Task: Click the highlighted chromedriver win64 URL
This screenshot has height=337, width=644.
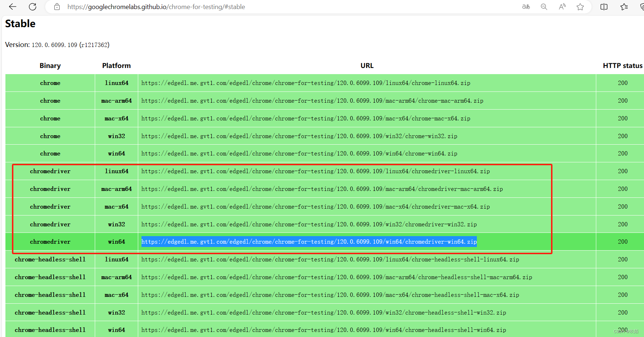Action: (x=309, y=242)
